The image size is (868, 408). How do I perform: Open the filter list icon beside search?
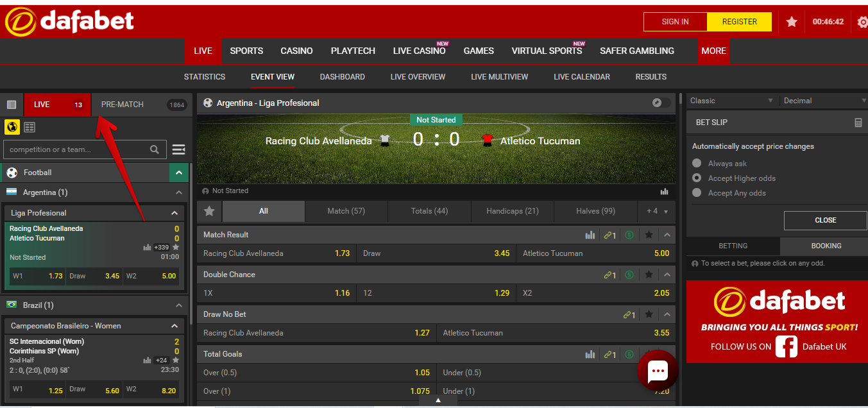tap(178, 149)
